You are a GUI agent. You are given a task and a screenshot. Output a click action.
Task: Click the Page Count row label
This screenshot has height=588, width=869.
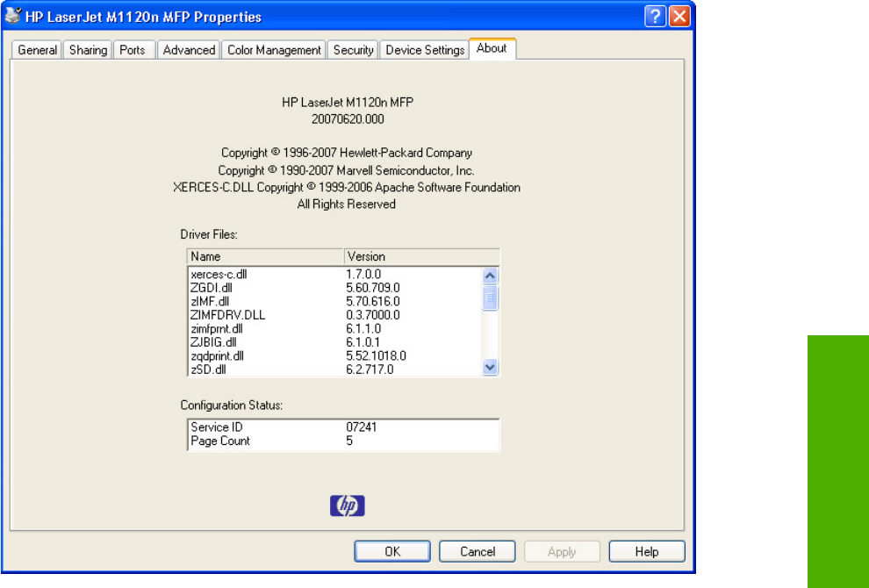tap(220, 441)
